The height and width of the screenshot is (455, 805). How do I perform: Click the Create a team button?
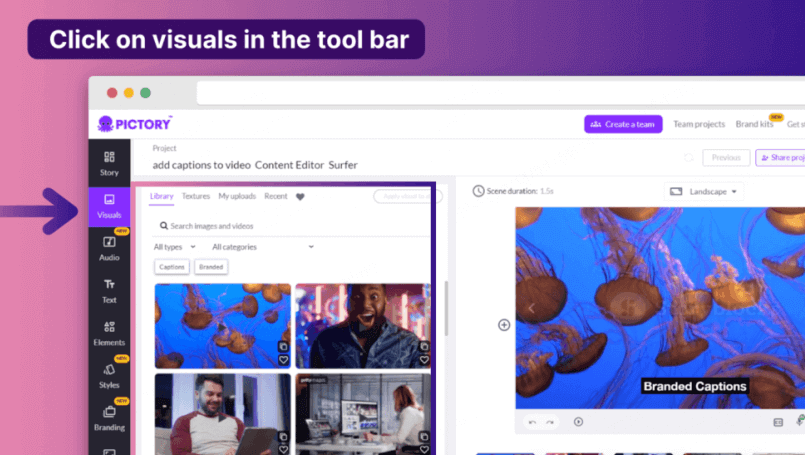[623, 124]
